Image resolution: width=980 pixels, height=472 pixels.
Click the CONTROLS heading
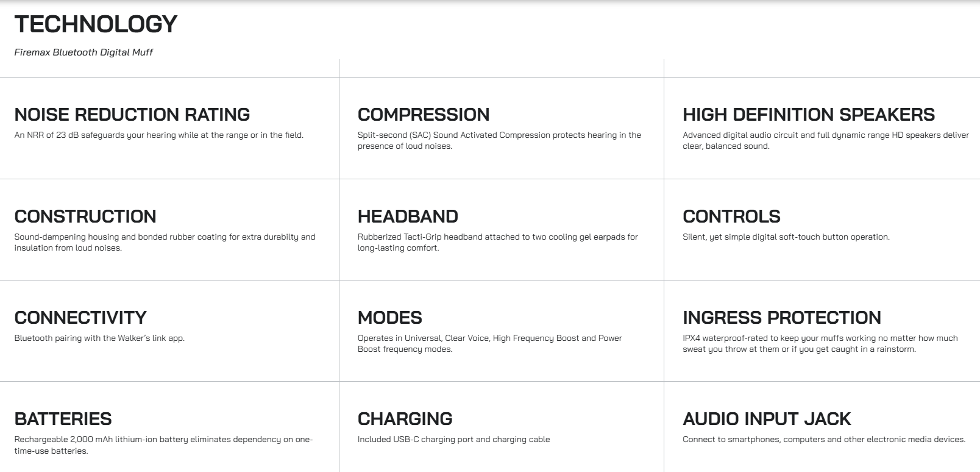[731, 216]
